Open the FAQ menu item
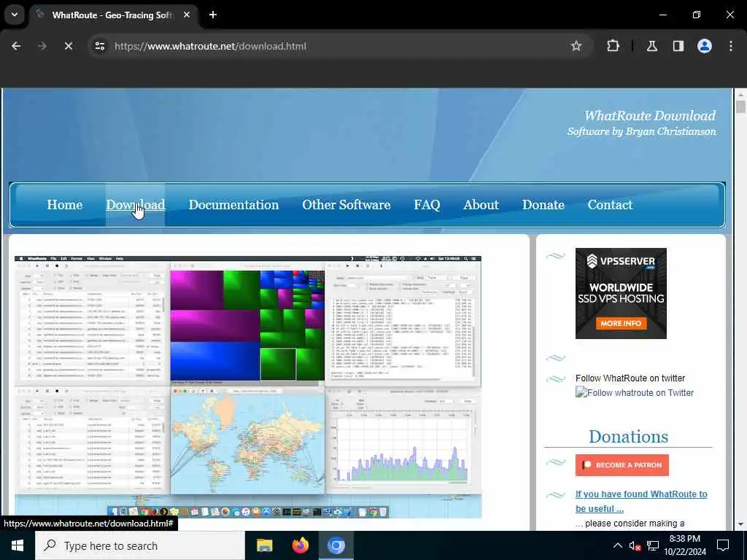The width and height of the screenshot is (747, 560). click(x=427, y=205)
